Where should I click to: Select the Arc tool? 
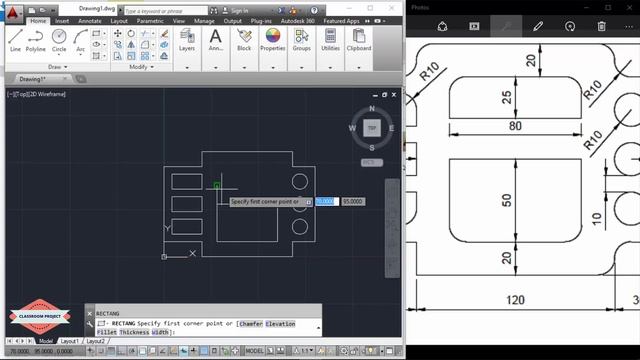[80, 40]
